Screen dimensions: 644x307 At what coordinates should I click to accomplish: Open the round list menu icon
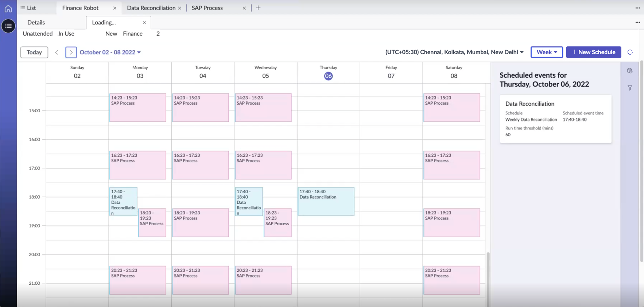(x=8, y=26)
